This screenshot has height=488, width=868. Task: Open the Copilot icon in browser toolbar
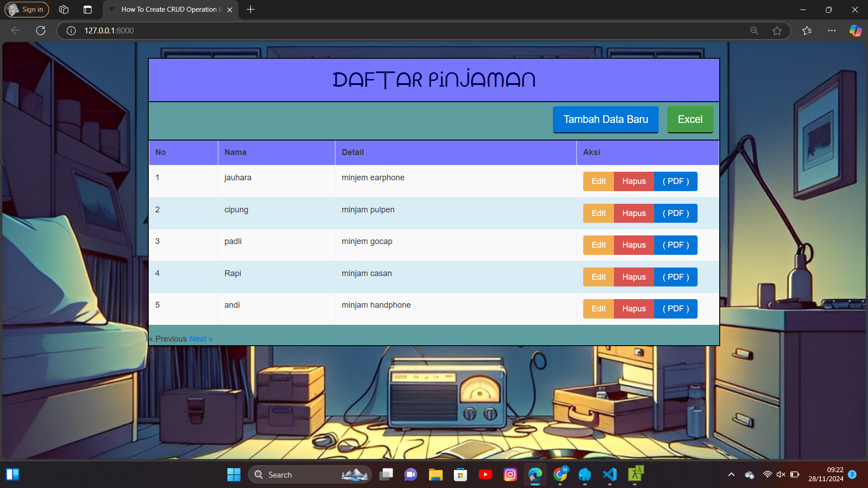pyautogui.click(x=855, y=30)
